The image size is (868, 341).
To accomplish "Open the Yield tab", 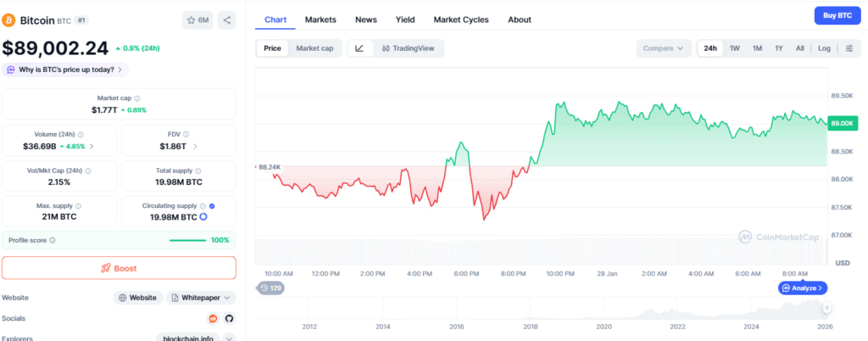I will coord(405,20).
